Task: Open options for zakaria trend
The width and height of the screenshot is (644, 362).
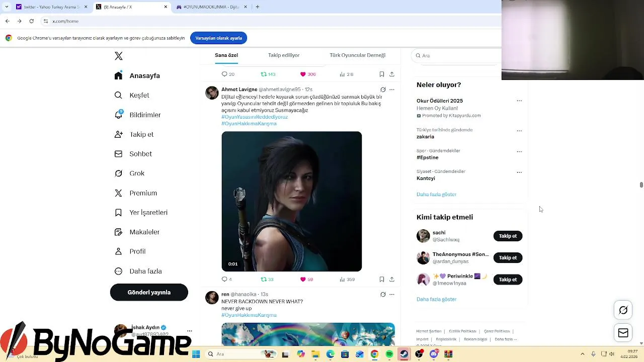Action: click(x=519, y=131)
